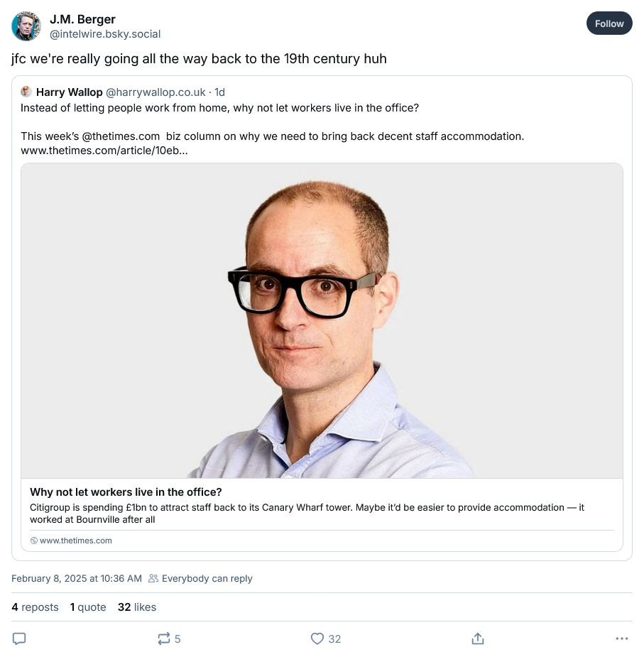Visit Harry Wallop's name link
644x657 pixels.
70,92
